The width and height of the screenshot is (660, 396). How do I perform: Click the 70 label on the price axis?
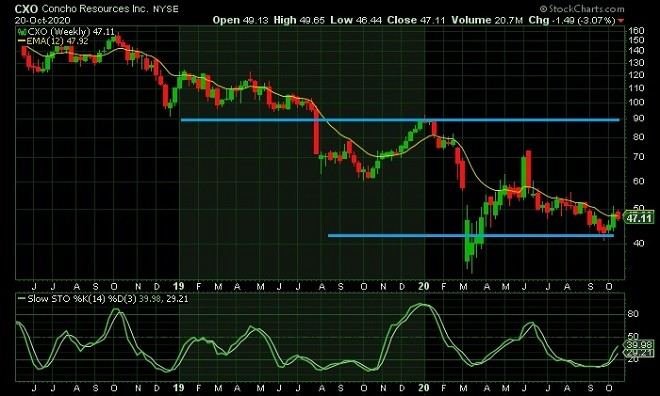pyautogui.click(x=639, y=157)
